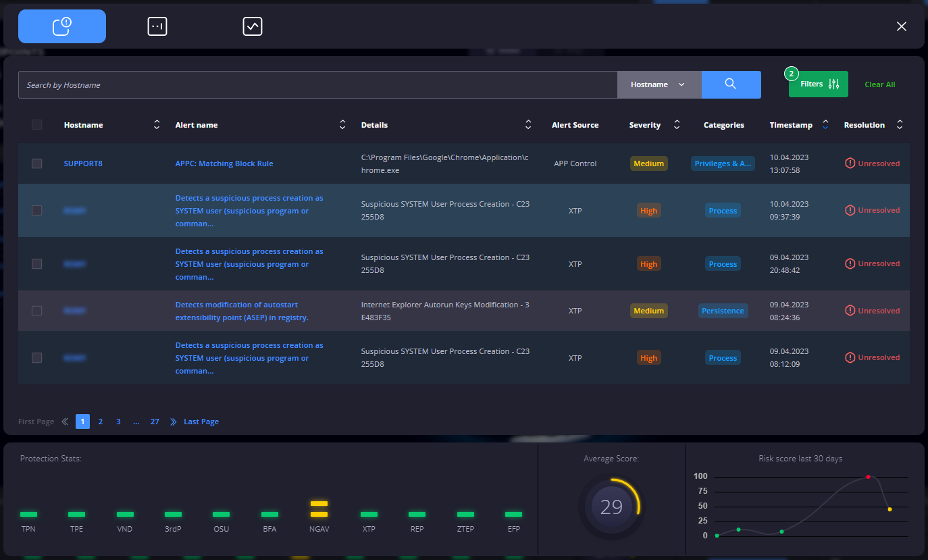Click the XTP protection status indicator
928x560 pixels.
point(369,515)
